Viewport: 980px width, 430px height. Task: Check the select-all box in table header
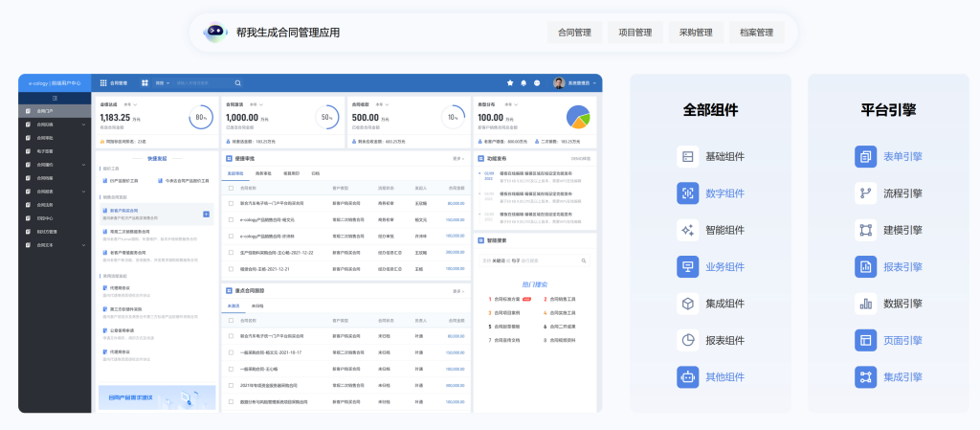(x=231, y=188)
